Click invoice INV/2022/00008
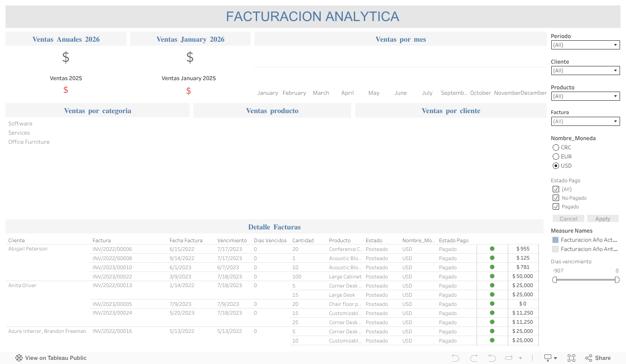This screenshot has height=364, width=626. [112, 258]
